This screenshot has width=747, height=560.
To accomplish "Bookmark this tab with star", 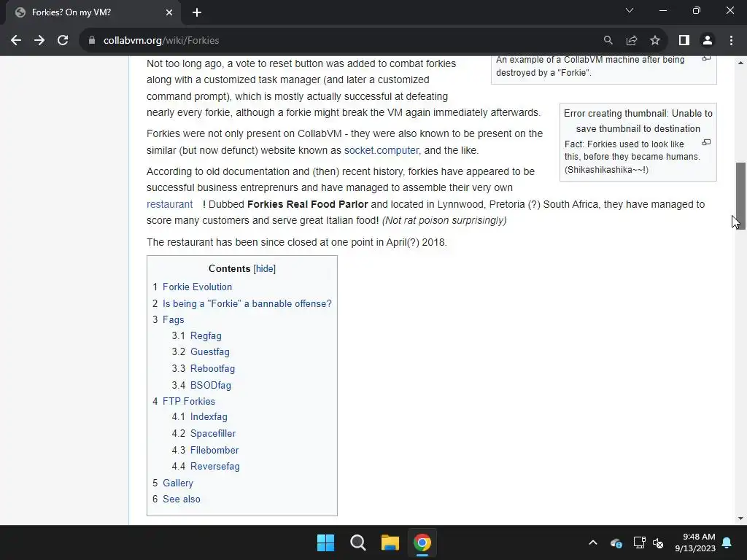I will click(655, 41).
